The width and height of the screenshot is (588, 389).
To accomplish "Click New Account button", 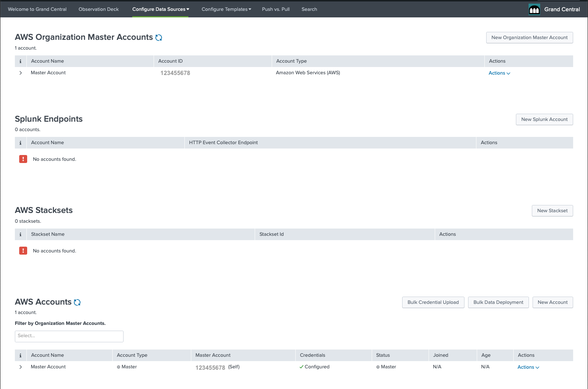I will point(552,302).
